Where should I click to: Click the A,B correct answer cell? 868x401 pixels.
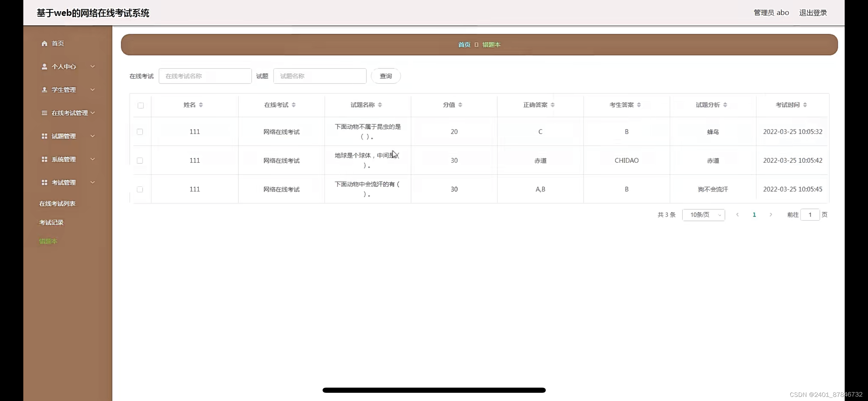540,189
